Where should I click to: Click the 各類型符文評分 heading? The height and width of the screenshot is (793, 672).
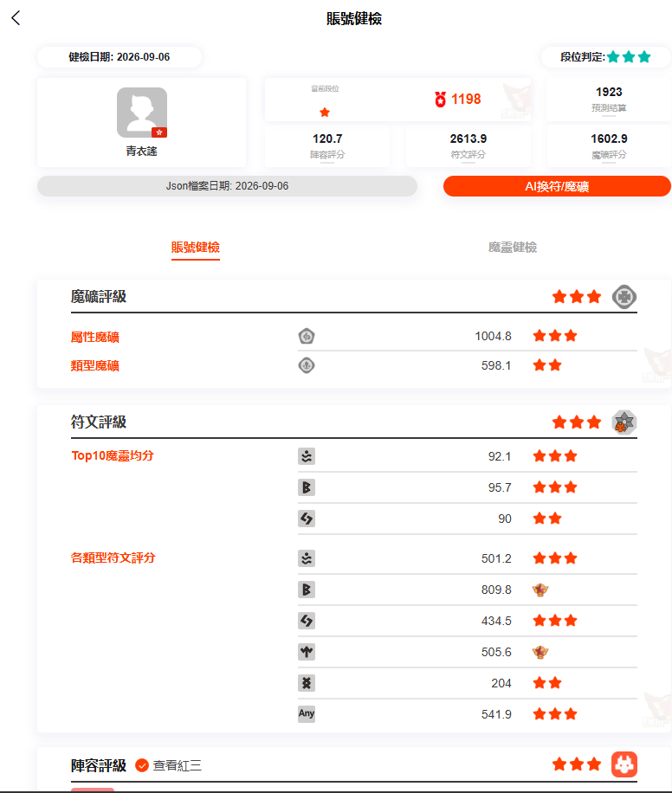pyautogui.click(x=113, y=558)
